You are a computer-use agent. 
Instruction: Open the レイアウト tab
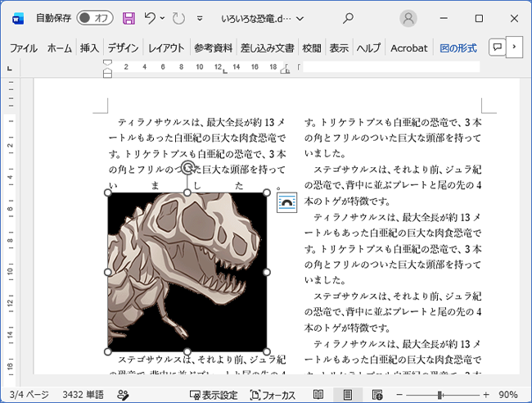166,48
